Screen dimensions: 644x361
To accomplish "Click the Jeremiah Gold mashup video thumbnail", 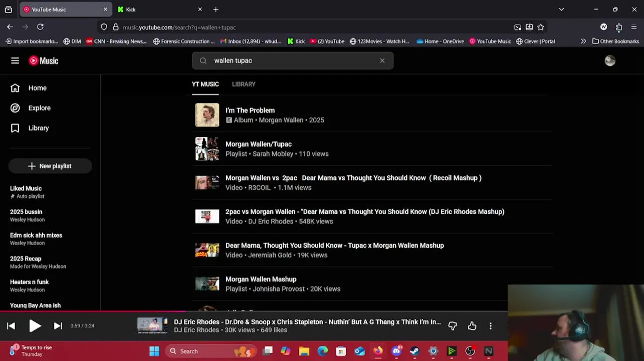I will [x=207, y=250].
